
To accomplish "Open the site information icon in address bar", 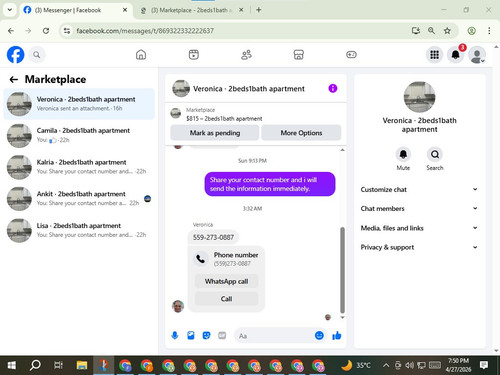I will 67,31.
